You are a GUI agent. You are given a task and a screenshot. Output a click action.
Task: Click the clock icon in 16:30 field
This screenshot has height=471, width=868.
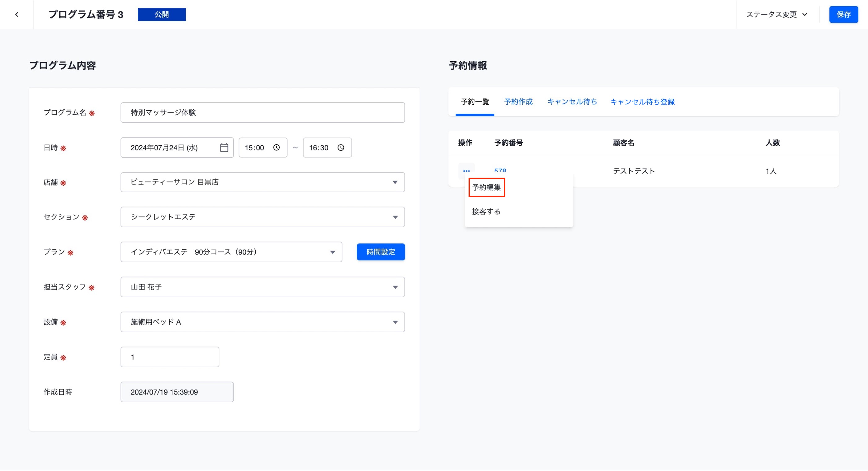[341, 148]
